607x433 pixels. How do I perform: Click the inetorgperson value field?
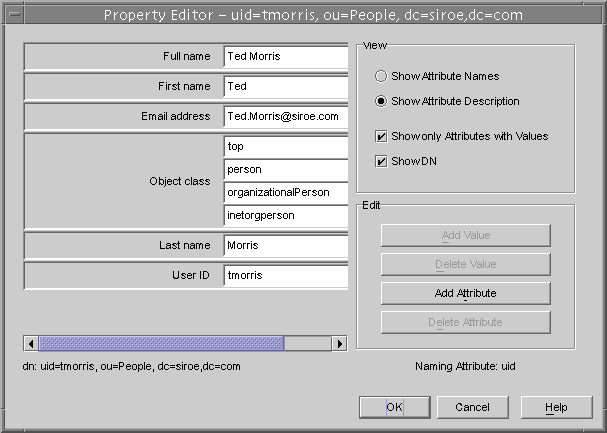click(x=286, y=216)
